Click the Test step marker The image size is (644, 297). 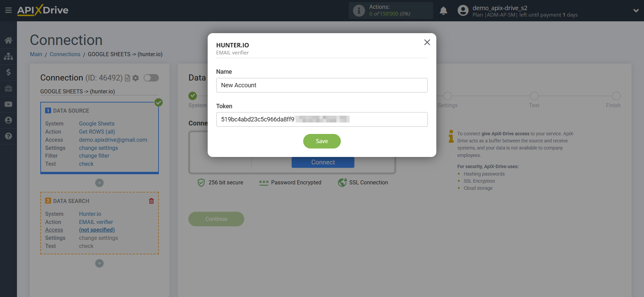pos(534,96)
